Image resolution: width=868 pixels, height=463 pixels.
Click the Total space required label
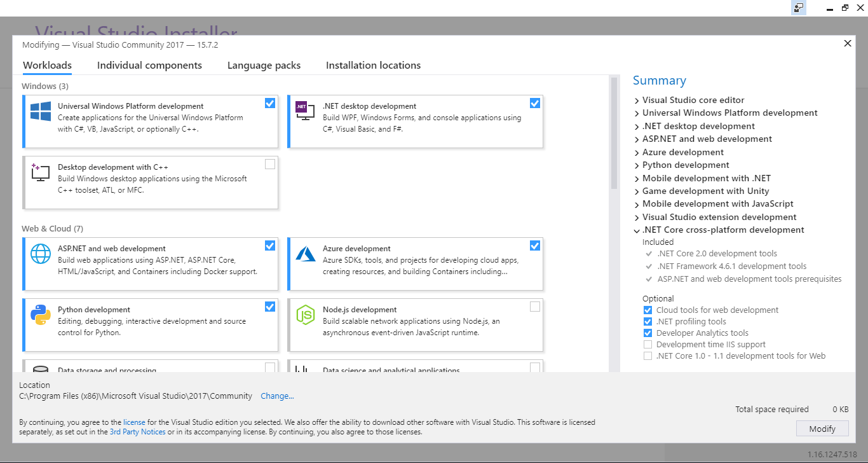point(772,410)
